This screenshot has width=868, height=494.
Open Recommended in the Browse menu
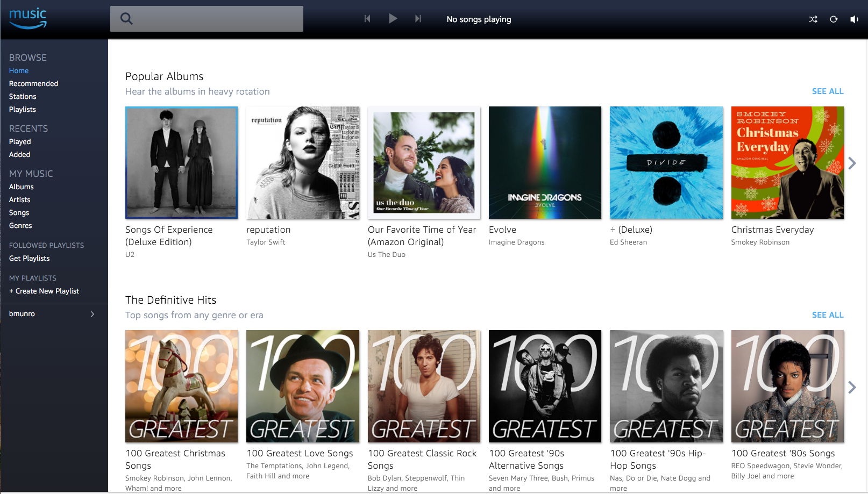[x=33, y=83]
